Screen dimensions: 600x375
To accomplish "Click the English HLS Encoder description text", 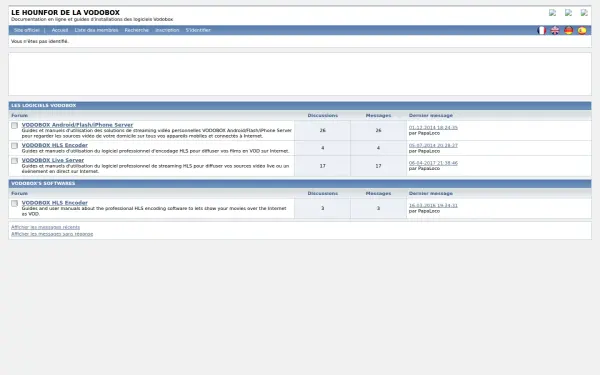I will pyautogui.click(x=154, y=211).
